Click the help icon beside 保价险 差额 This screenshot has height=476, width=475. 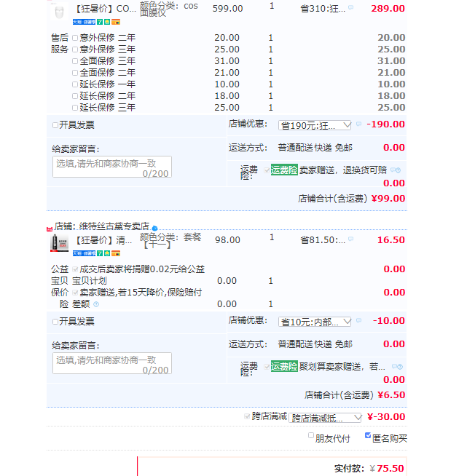coord(96,304)
